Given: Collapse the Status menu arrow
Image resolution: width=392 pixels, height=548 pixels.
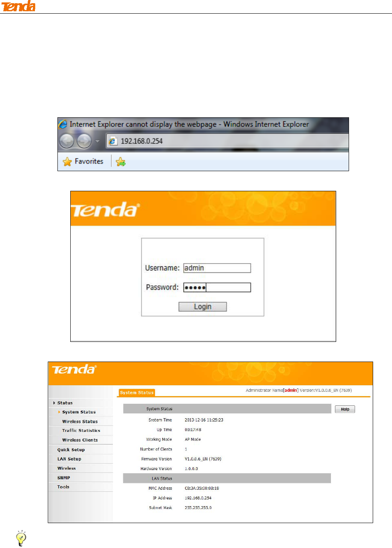Looking at the screenshot, I should 54,403.
